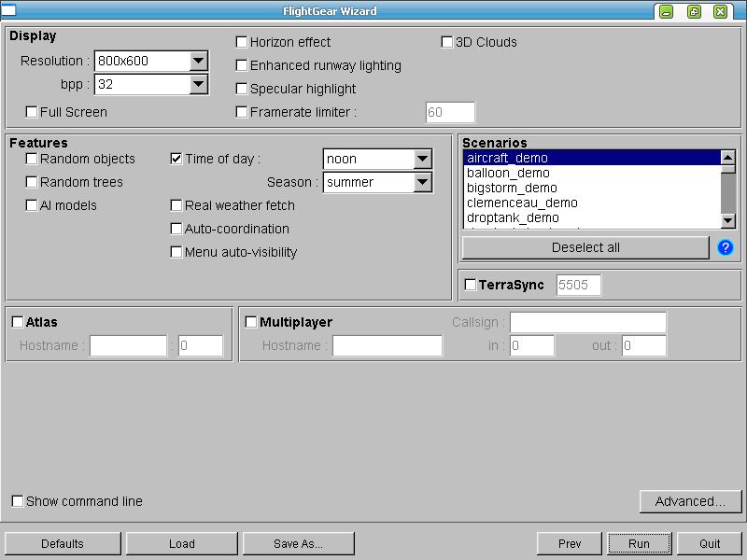Select aircraft_demo scenario

(x=592, y=158)
